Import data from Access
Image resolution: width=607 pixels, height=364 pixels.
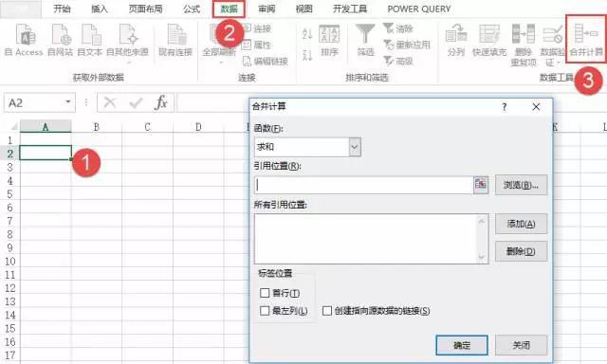click(24, 40)
